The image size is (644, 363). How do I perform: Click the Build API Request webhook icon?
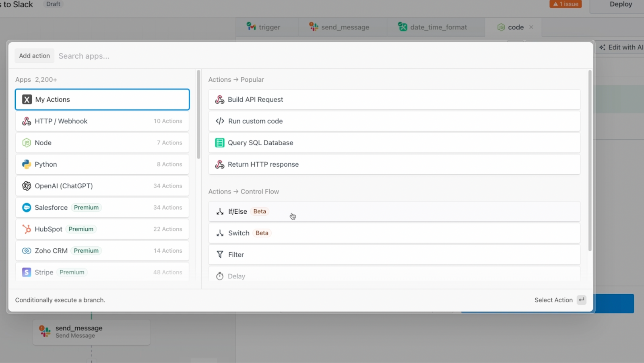tap(220, 99)
